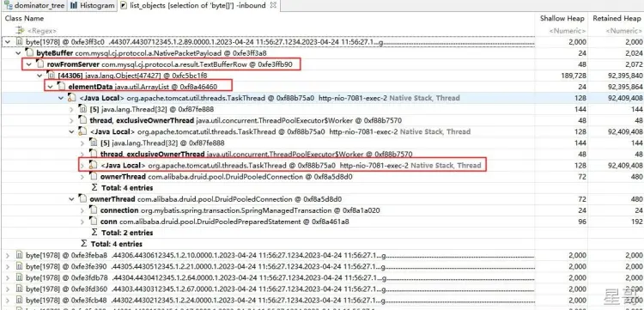Click the 96 Shallow Heap value
Image resolution: width=644 pixels, height=310 pixels.
(x=581, y=222)
